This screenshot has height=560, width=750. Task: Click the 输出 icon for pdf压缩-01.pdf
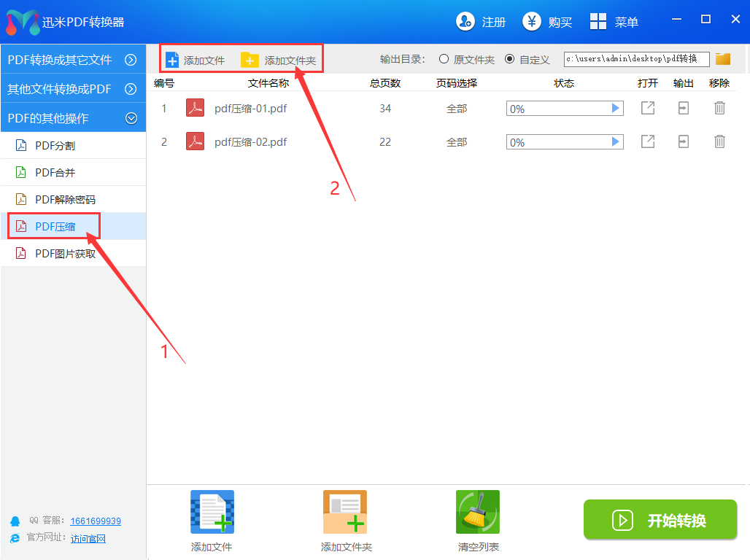pyautogui.click(x=684, y=108)
